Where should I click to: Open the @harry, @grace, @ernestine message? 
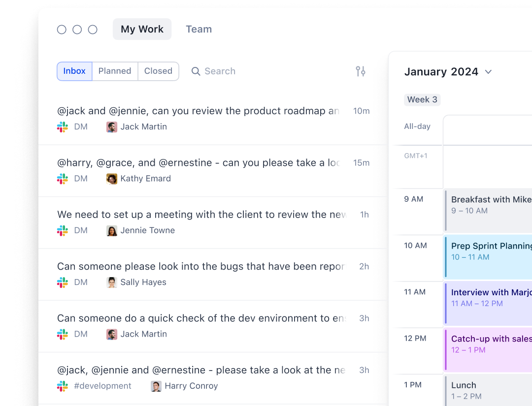[213, 171]
